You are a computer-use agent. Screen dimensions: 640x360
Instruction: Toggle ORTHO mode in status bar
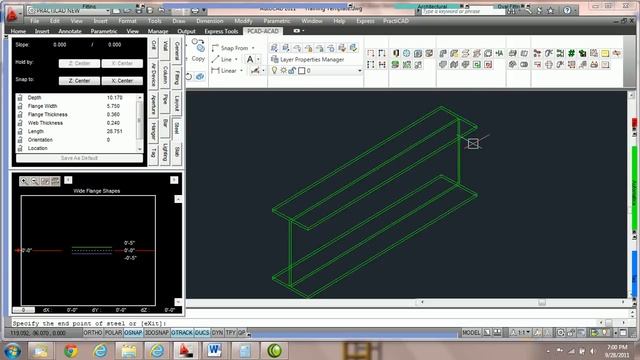pos(93,333)
